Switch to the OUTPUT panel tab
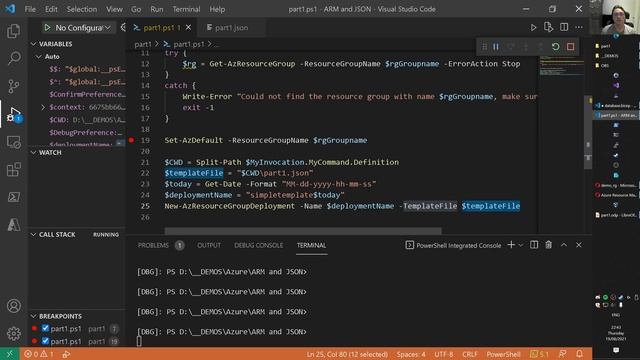 (209, 245)
